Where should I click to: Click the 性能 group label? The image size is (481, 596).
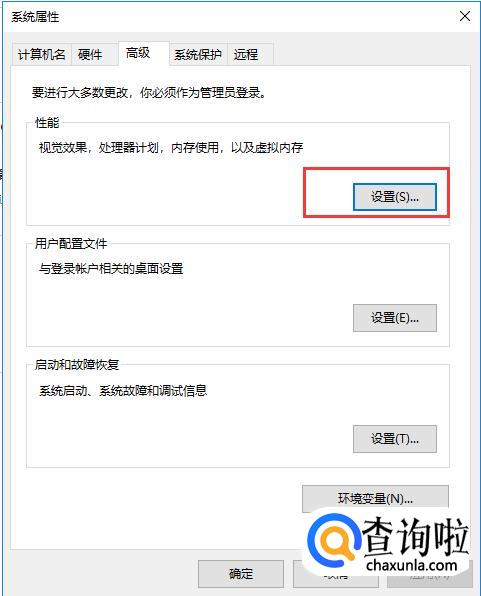(x=47, y=122)
